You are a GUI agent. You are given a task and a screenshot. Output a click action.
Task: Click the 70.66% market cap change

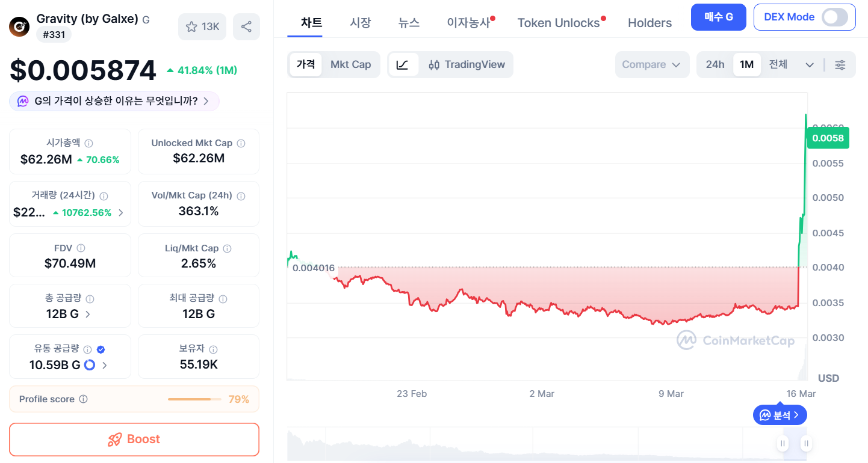(98, 159)
